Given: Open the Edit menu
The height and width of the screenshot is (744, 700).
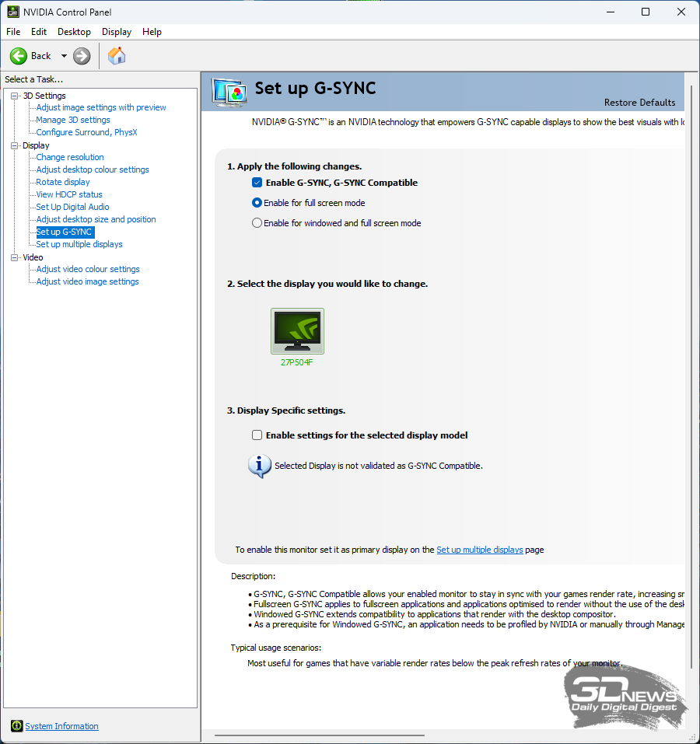Looking at the screenshot, I should pos(39,32).
